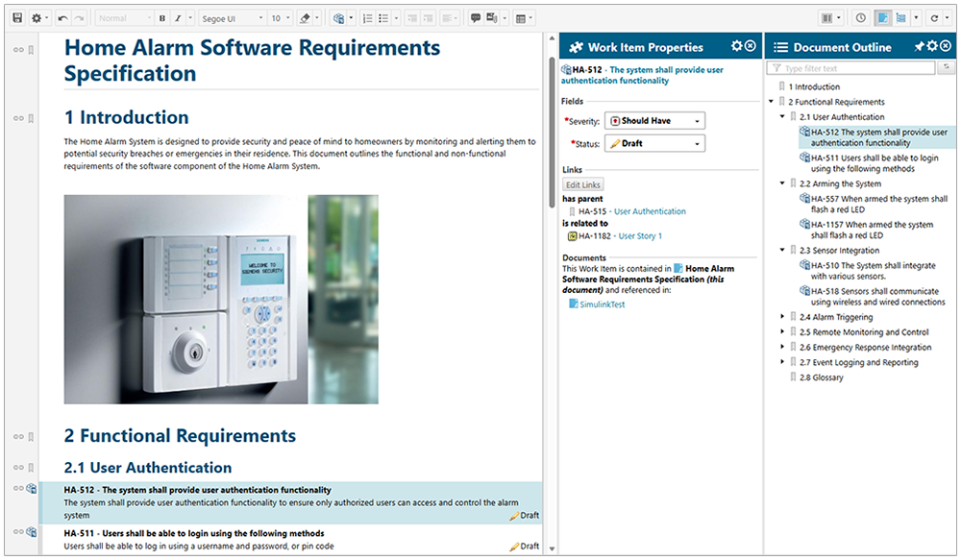Screen dimensions: 961x560
Task: Toggle the document view mode icon
Action: tap(884, 17)
